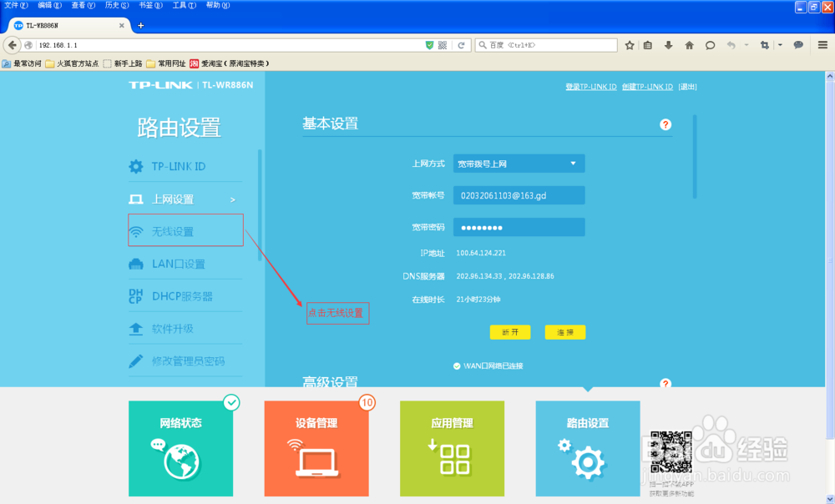Screen dimensions: 835x504
Task: Open the 编辑 menu
Action: (49, 5)
